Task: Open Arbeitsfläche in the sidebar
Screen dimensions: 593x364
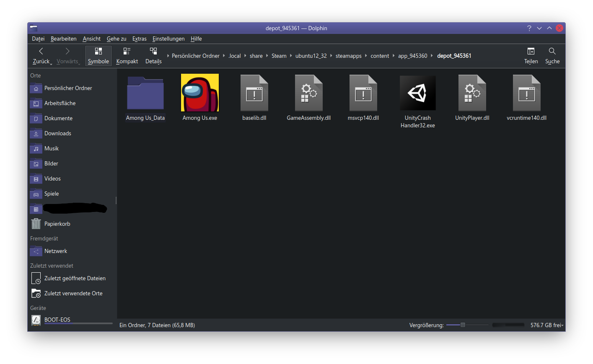Action: pyautogui.click(x=72, y=103)
